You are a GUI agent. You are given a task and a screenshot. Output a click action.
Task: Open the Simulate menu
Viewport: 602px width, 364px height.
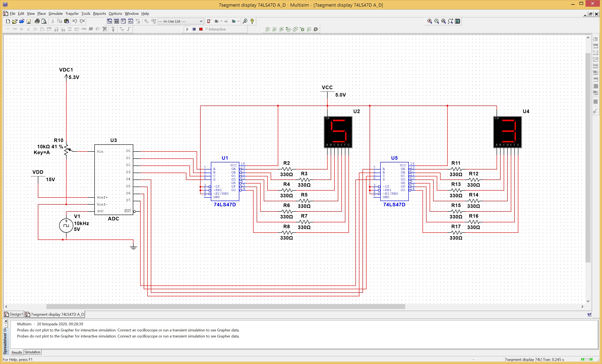pyautogui.click(x=55, y=13)
